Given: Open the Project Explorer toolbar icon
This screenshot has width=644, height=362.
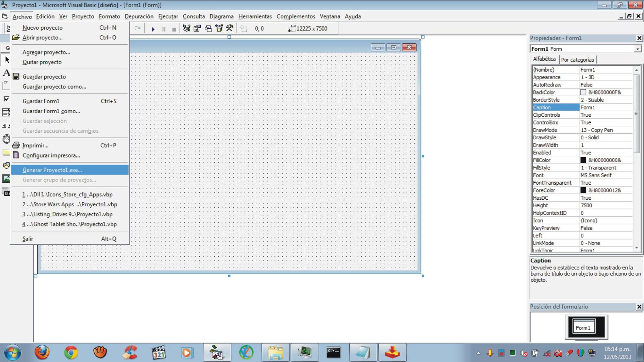Looking at the screenshot, I should pos(186,28).
